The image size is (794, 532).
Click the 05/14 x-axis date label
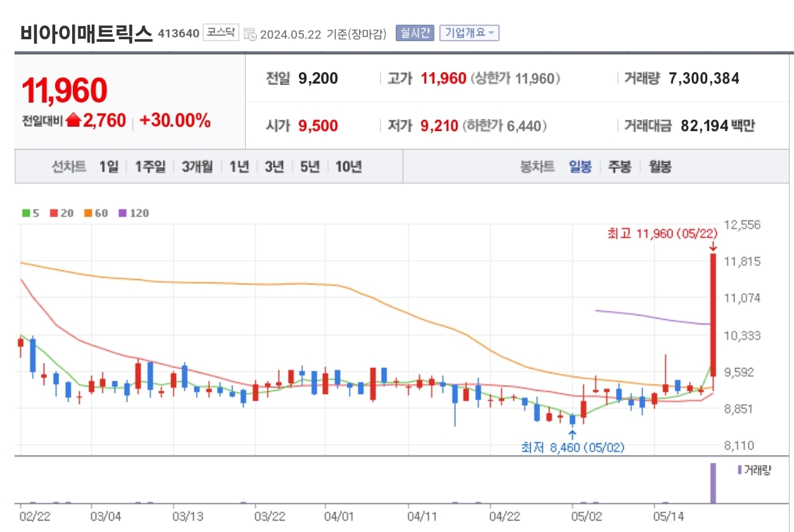click(x=667, y=516)
